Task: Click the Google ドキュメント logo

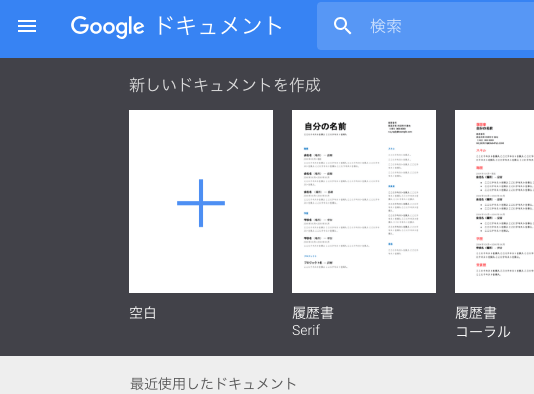Action: click(176, 26)
